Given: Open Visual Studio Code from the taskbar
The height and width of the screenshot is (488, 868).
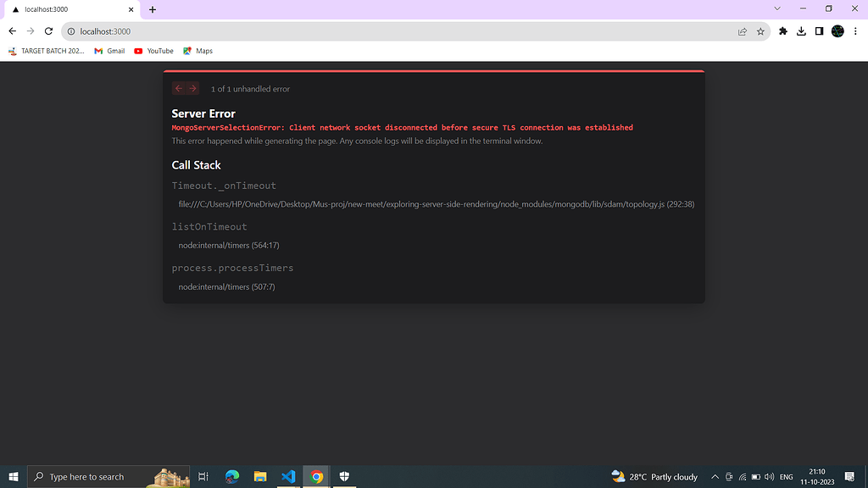Looking at the screenshot, I should click(x=288, y=477).
